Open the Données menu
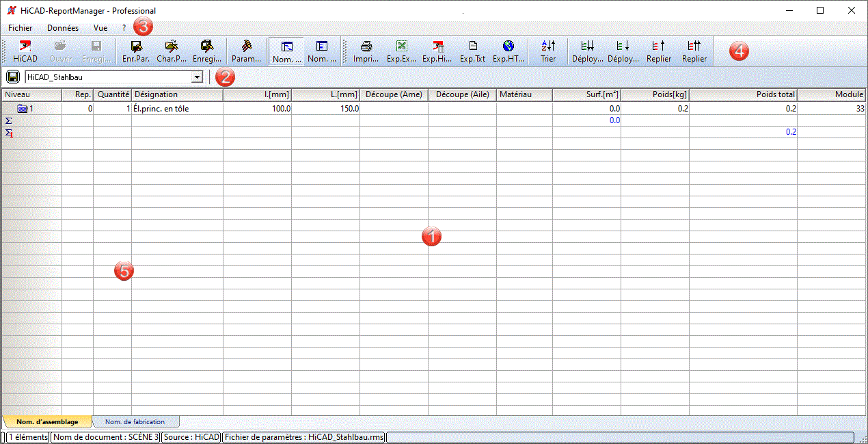Viewport: 868px width, 444px height. [x=63, y=28]
